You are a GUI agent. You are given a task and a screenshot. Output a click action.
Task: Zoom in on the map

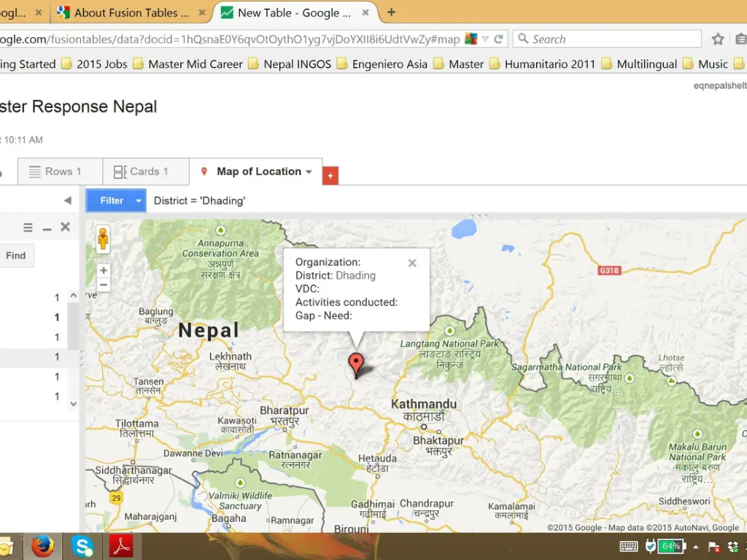[x=104, y=271]
